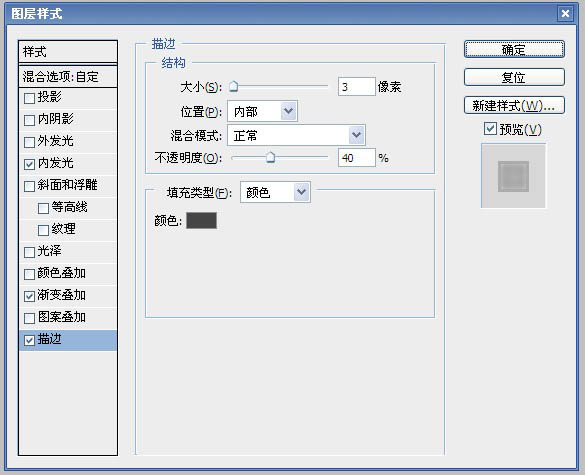Open the 斜面和浮雕 settings entry

point(68,185)
